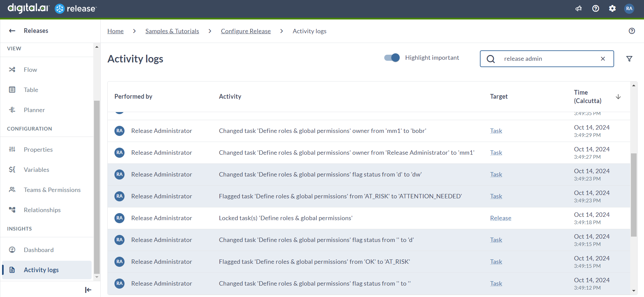Click the sidebar vertical scrollbar thumb
The image size is (644, 297).
(x=97, y=187)
